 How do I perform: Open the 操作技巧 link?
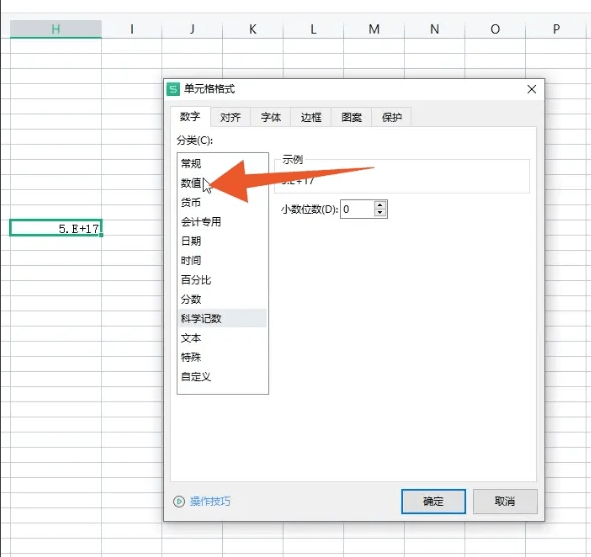(x=210, y=501)
